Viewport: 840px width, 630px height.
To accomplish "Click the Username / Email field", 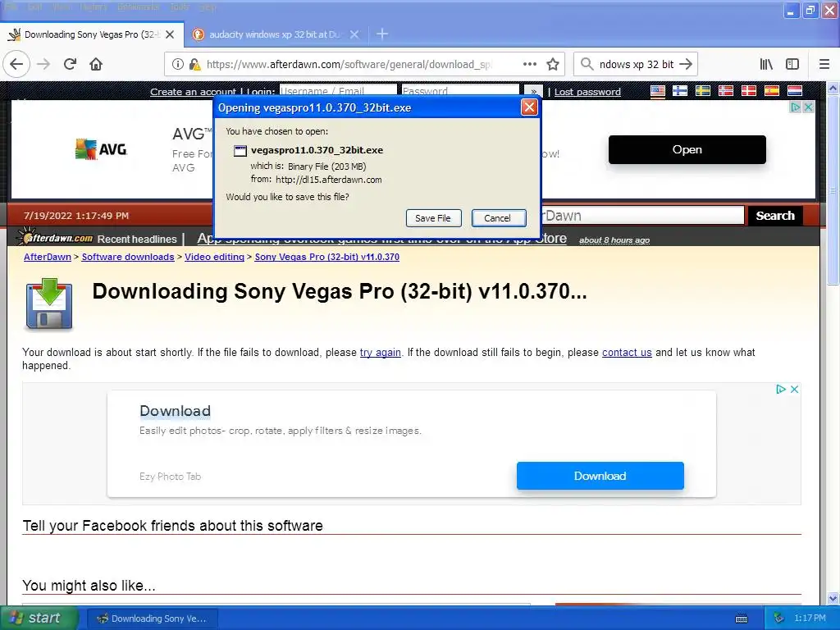I will point(338,91).
